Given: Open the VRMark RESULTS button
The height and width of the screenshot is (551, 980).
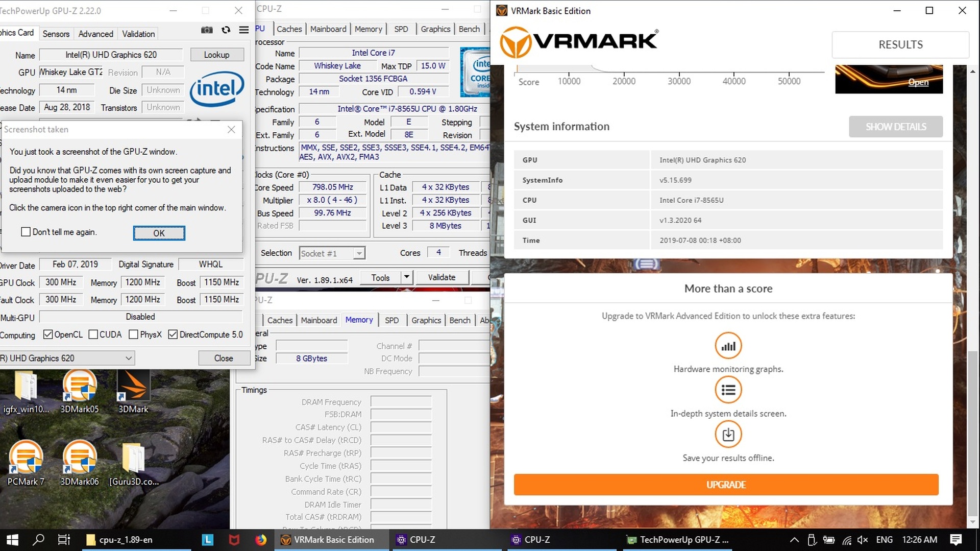Looking at the screenshot, I should [900, 45].
